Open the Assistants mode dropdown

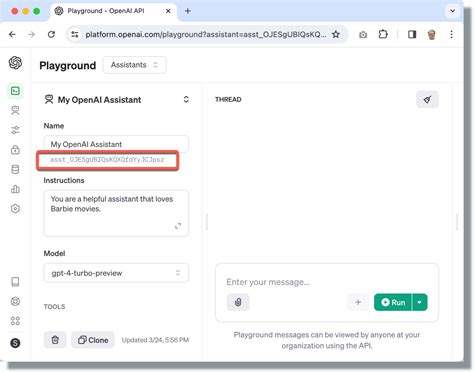tap(135, 65)
